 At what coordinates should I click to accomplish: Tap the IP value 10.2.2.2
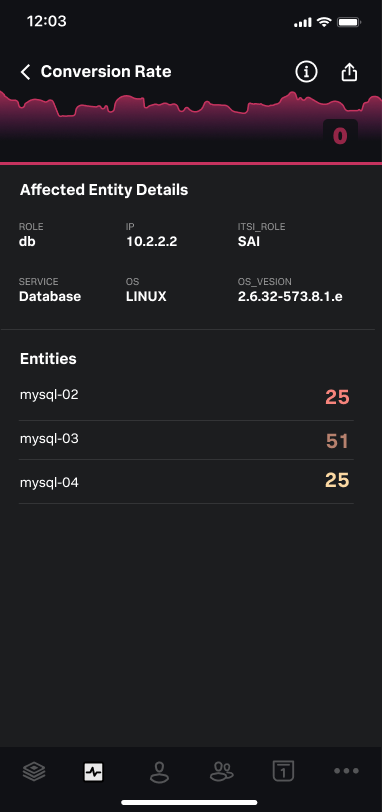(152, 241)
